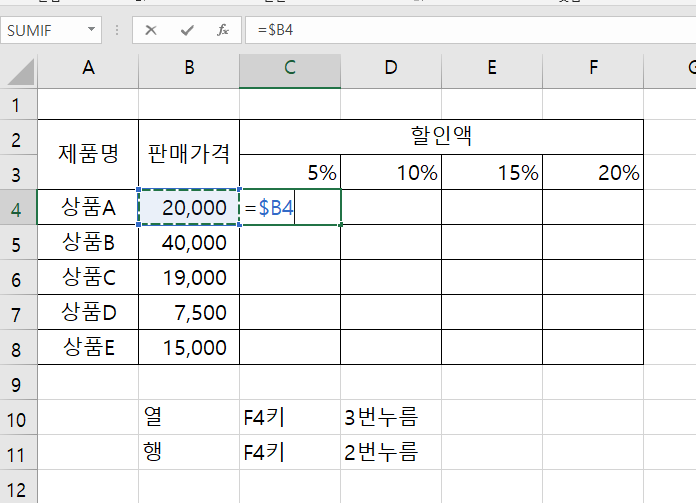Click the 10% cell

point(391,172)
